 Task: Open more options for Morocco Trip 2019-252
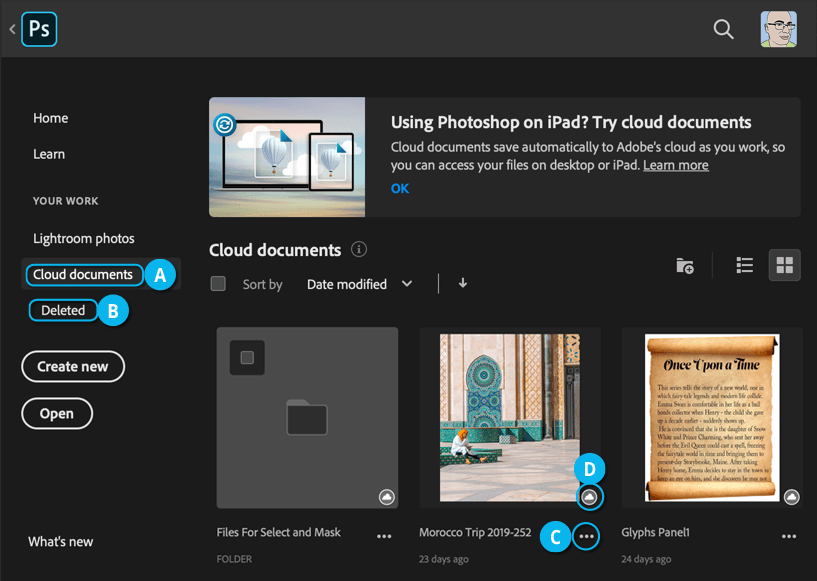586,536
